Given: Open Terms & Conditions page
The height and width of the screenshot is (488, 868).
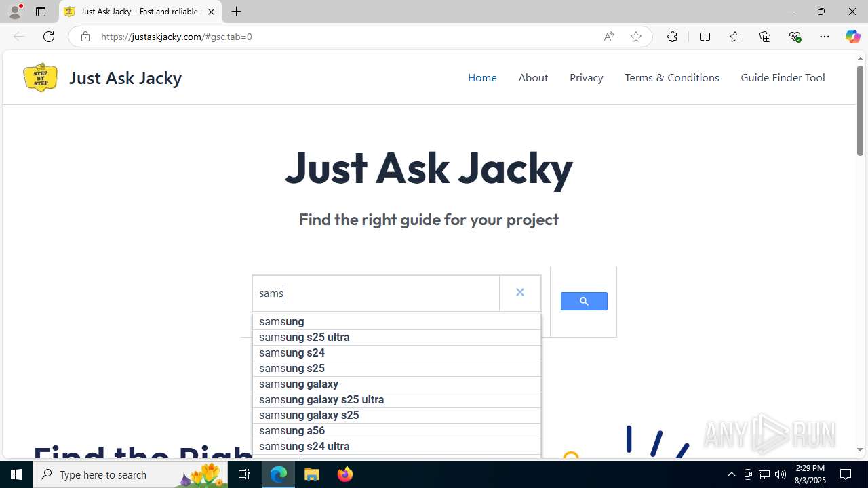Looking at the screenshot, I should click(672, 77).
